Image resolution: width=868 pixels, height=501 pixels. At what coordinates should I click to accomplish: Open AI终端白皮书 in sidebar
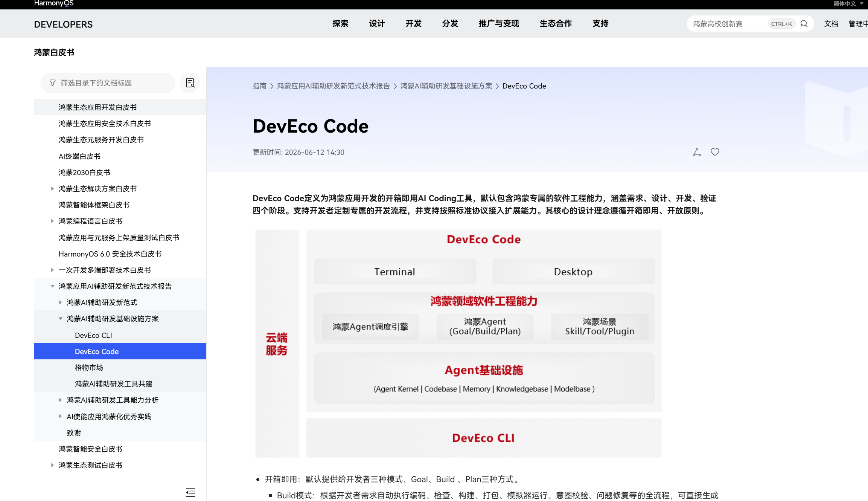pos(120,156)
